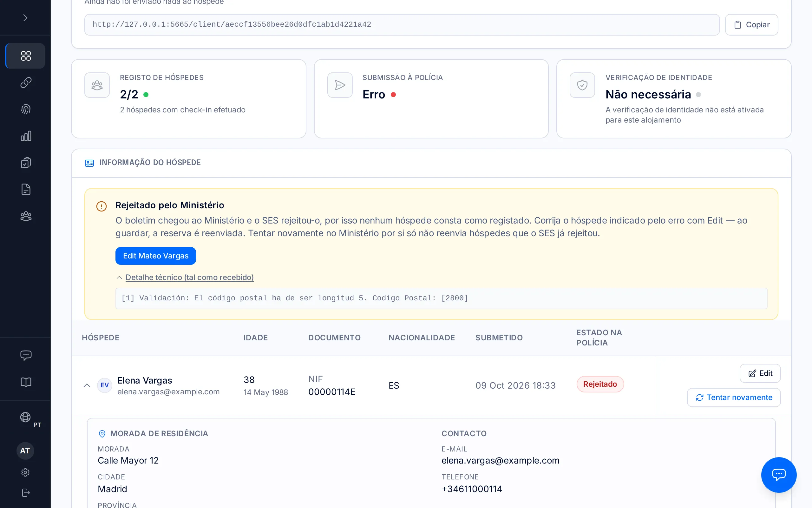812x508 pixels.
Task: Open settings gear icon in sidebar
Action: [x=25, y=472]
